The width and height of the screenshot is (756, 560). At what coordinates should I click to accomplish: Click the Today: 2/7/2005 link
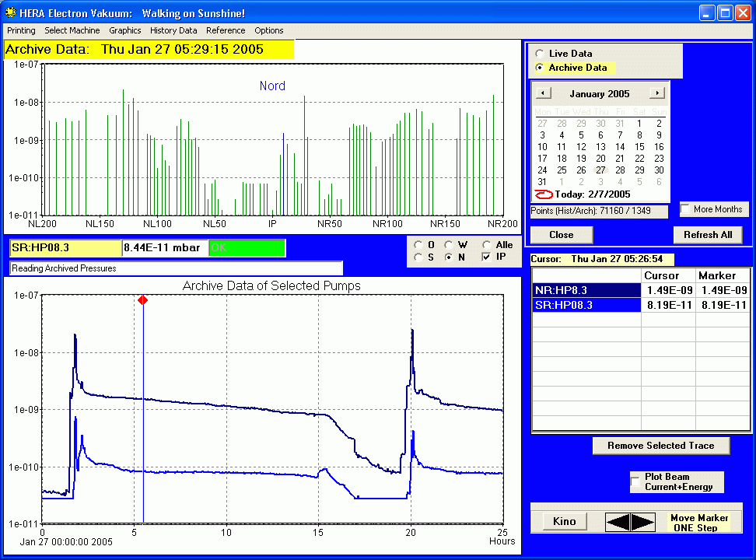click(593, 194)
